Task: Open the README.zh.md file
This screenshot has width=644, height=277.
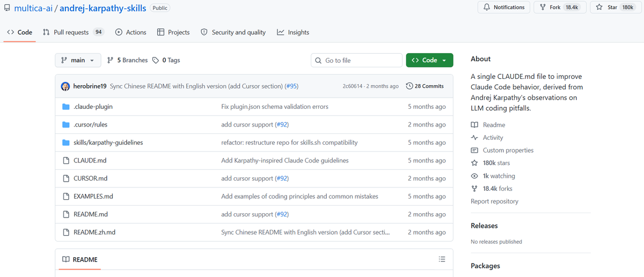Action: click(x=94, y=232)
